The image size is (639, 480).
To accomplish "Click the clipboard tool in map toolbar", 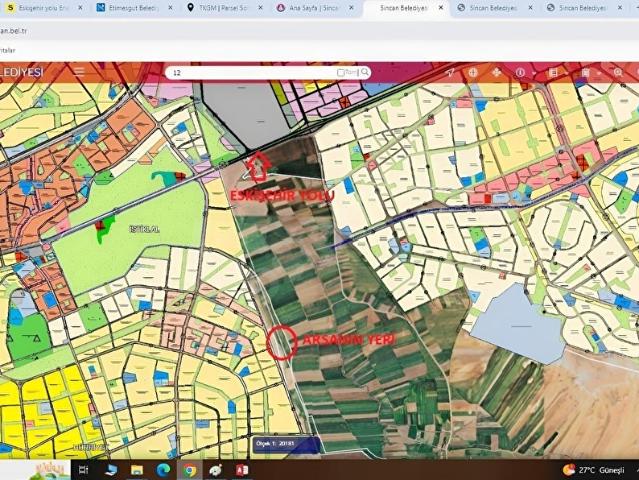I will (x=585, y=73).
